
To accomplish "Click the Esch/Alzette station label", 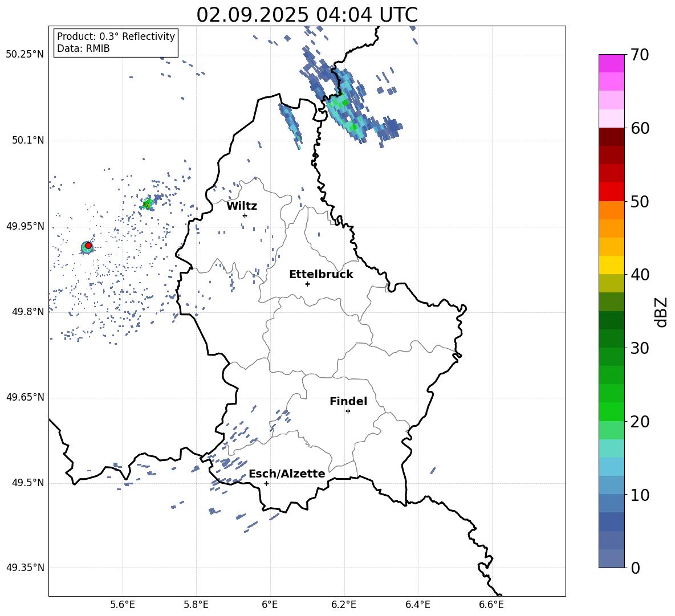I will [x=287, y=474].
